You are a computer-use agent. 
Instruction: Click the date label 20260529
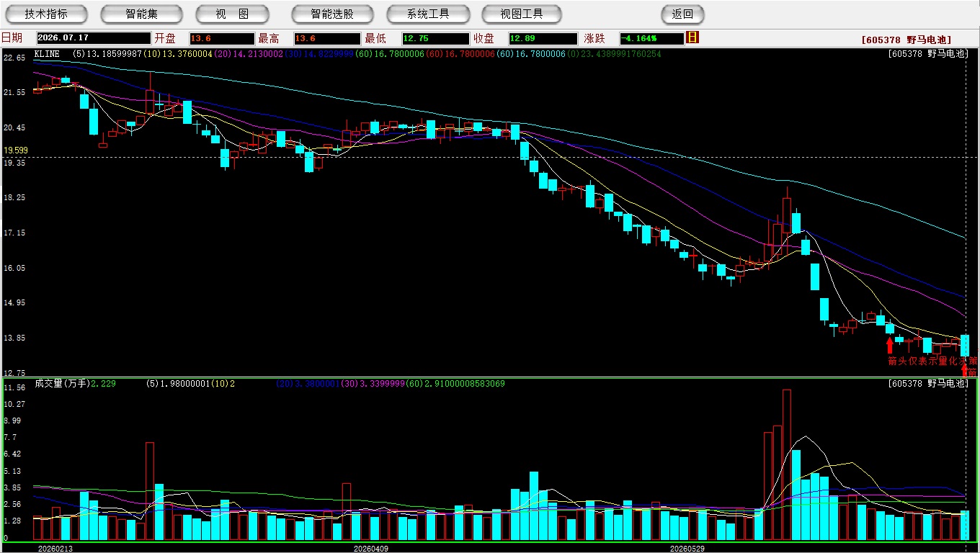[687, 548]
